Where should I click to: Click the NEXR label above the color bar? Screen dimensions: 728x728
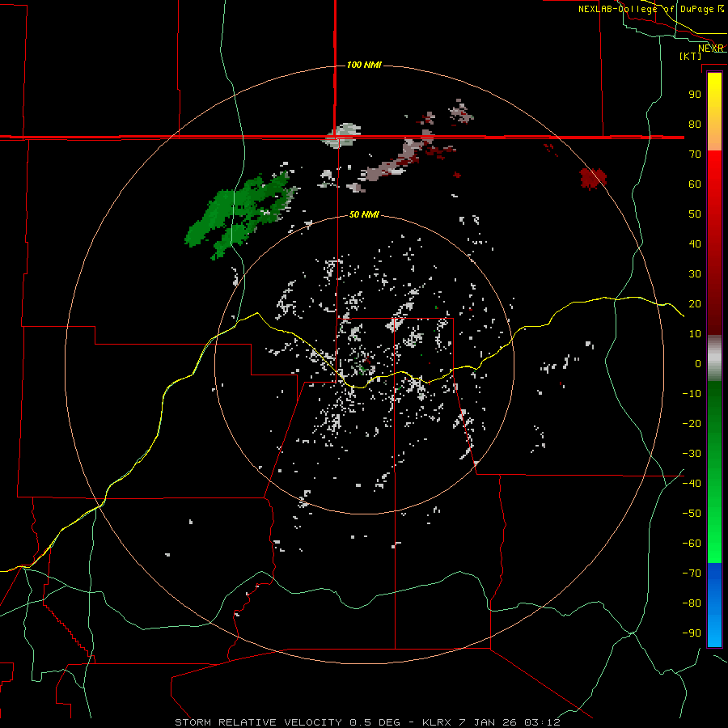point(711,49)
